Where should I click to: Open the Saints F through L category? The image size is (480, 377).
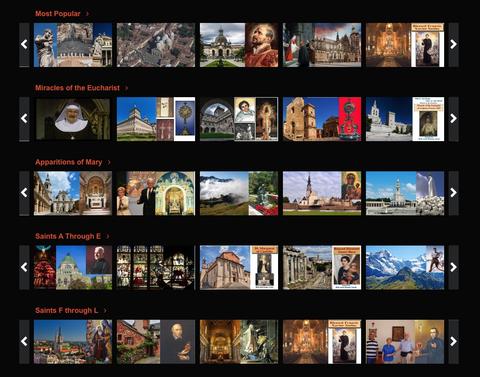tap(66, 311)
